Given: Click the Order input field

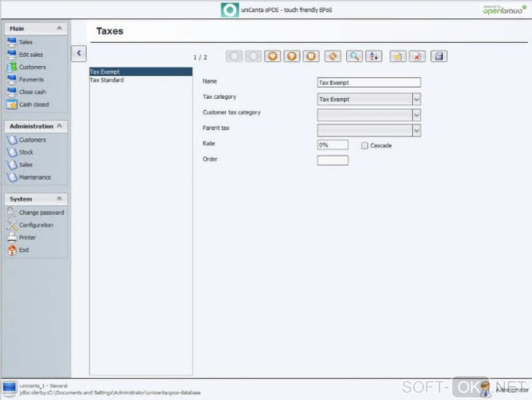Looking at the screenshot, I should 333,160.
